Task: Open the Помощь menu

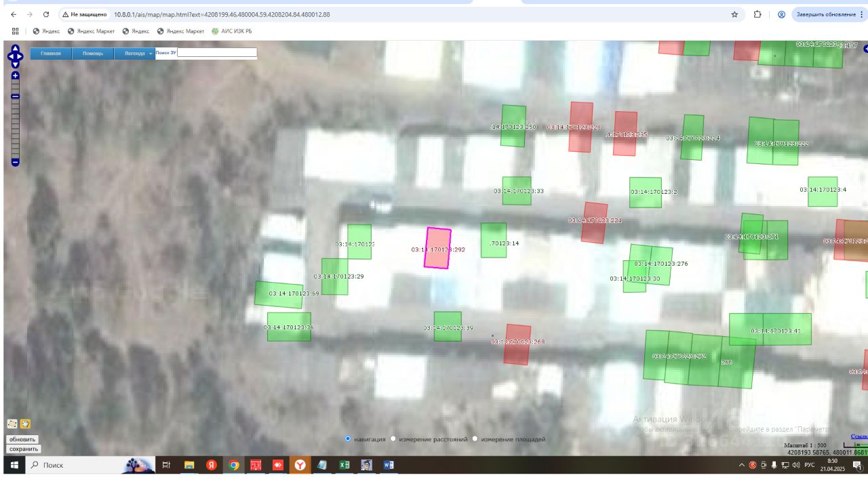Action: pyautogui.click(x=93, y=54)
